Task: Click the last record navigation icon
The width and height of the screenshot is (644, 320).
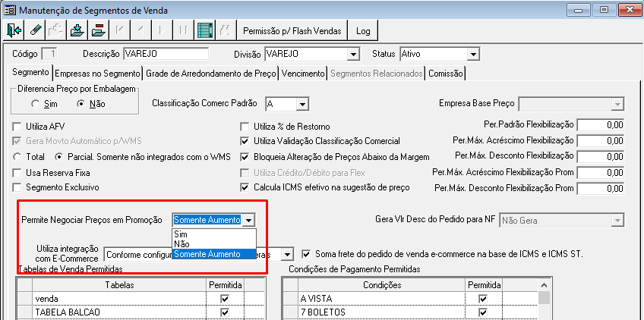Action: coord(184,30)
